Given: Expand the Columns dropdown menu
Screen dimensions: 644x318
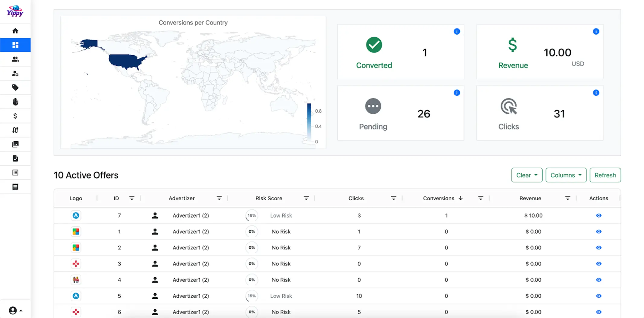Looking at the screenshot, I should coord(566,175).
